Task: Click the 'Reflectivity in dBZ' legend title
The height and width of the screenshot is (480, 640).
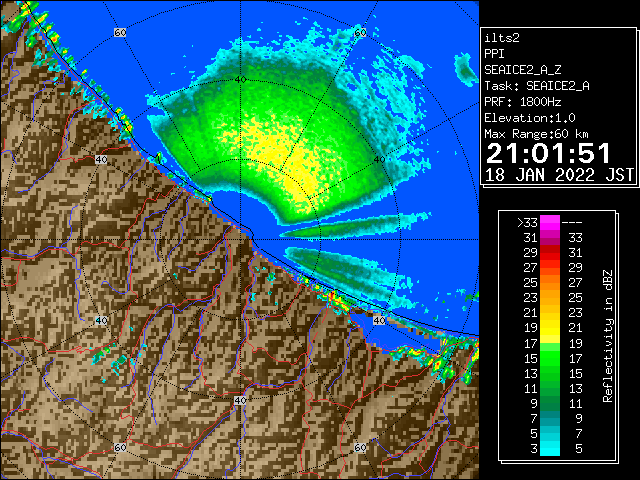Action: [x=607, y=336]
